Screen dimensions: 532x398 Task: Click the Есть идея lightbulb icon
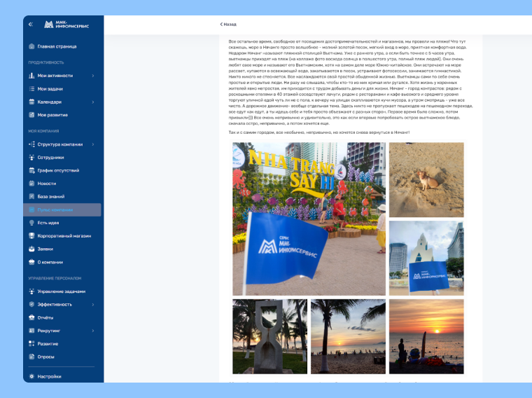31,223
